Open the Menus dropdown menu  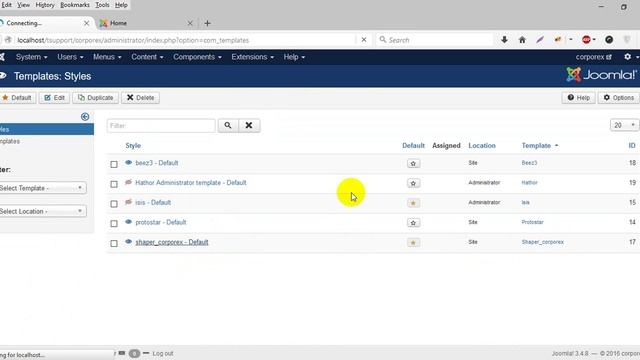click(x=107, y=57)
